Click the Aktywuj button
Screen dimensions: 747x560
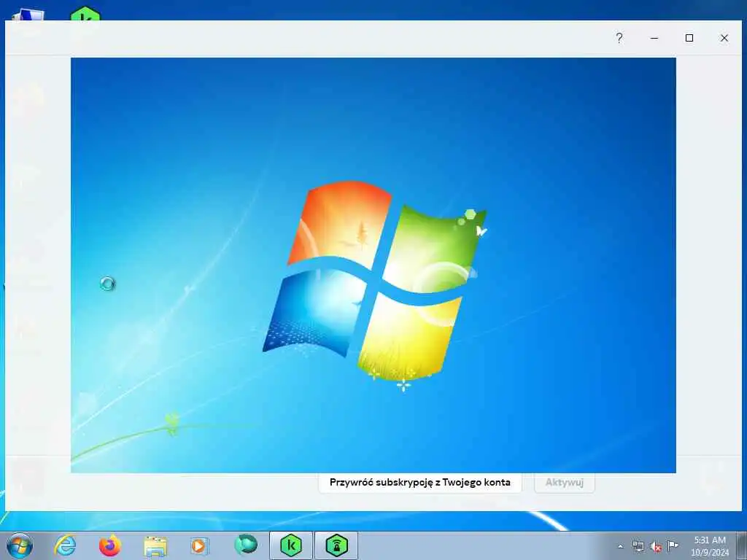click(564, 483)
